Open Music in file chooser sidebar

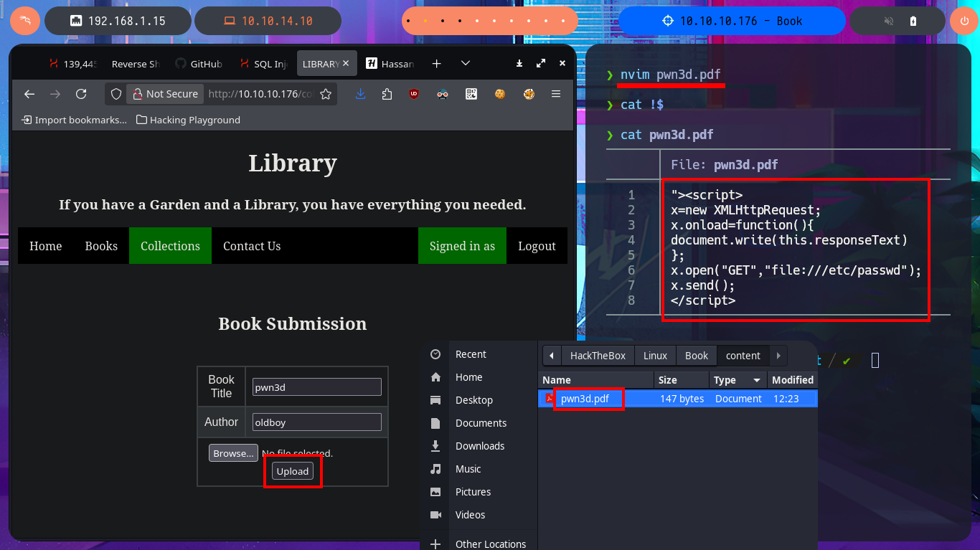(479, 469)
